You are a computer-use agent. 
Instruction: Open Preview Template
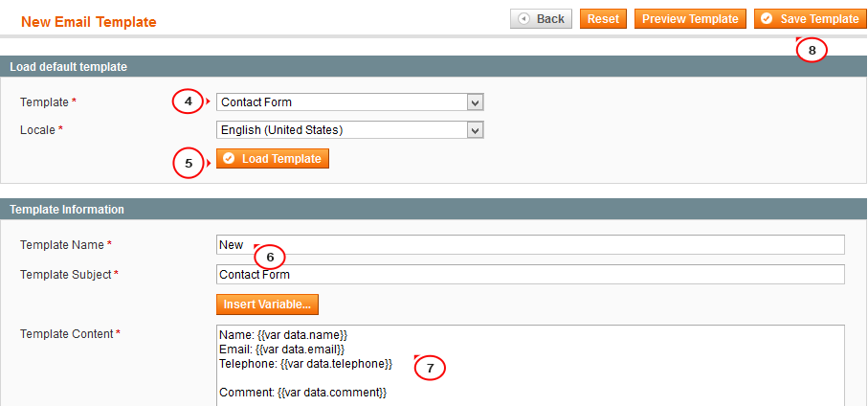click(690, 19)
